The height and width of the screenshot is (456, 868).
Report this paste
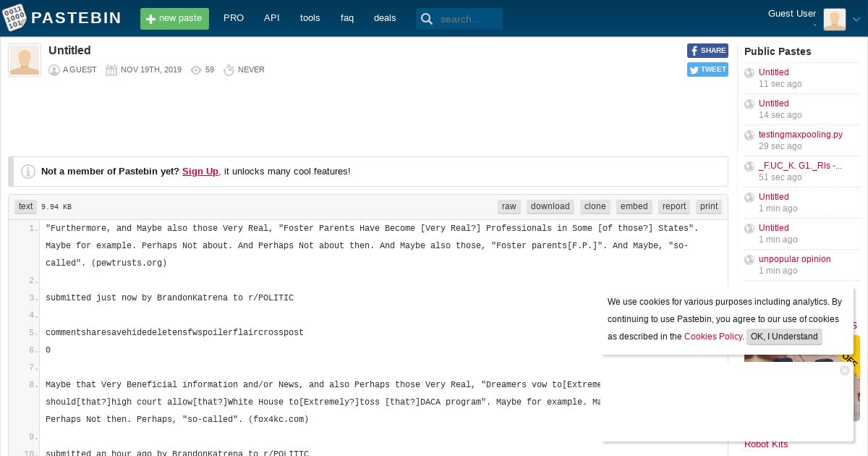(674, 207)
